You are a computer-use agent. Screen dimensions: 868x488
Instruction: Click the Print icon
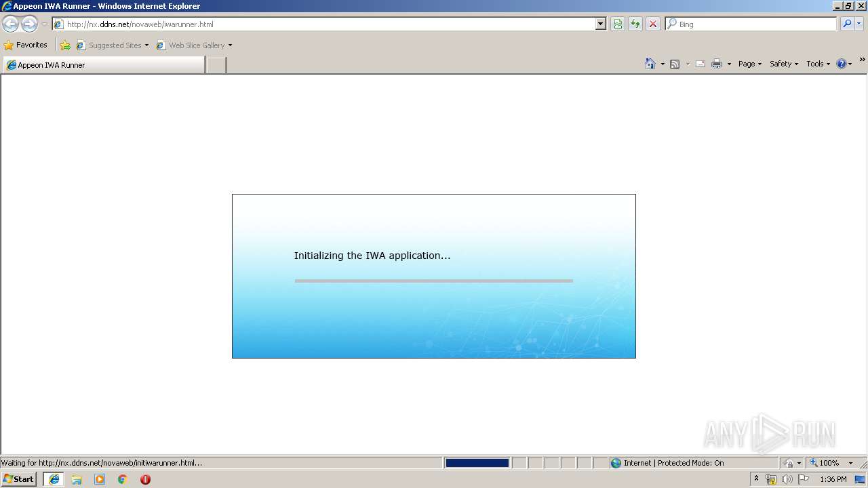tap(717, 64)
